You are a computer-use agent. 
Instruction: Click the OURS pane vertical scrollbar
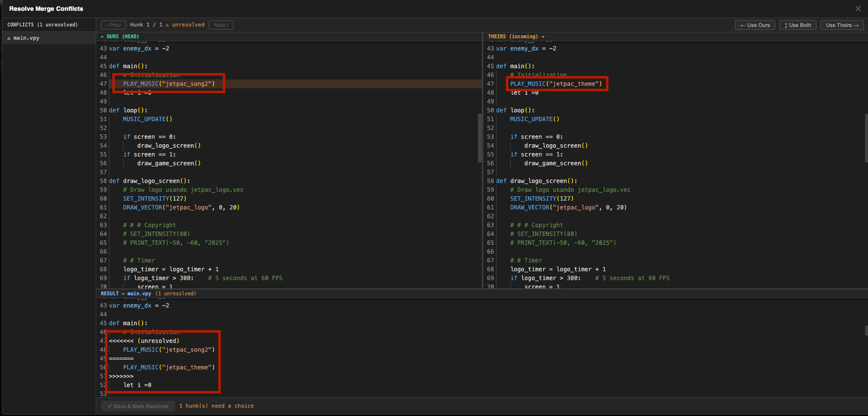pos(480,138)
